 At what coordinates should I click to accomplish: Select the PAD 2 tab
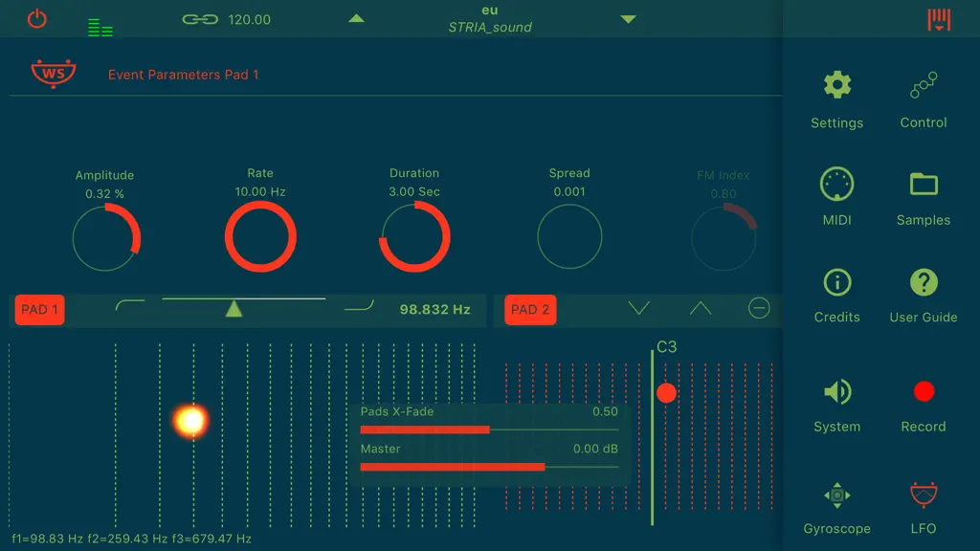[530, 309]
